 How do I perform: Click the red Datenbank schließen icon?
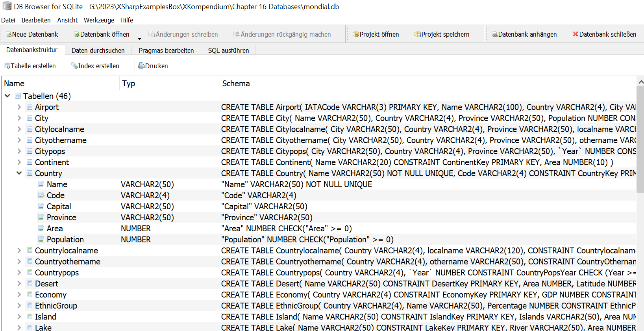coord(576,34)
